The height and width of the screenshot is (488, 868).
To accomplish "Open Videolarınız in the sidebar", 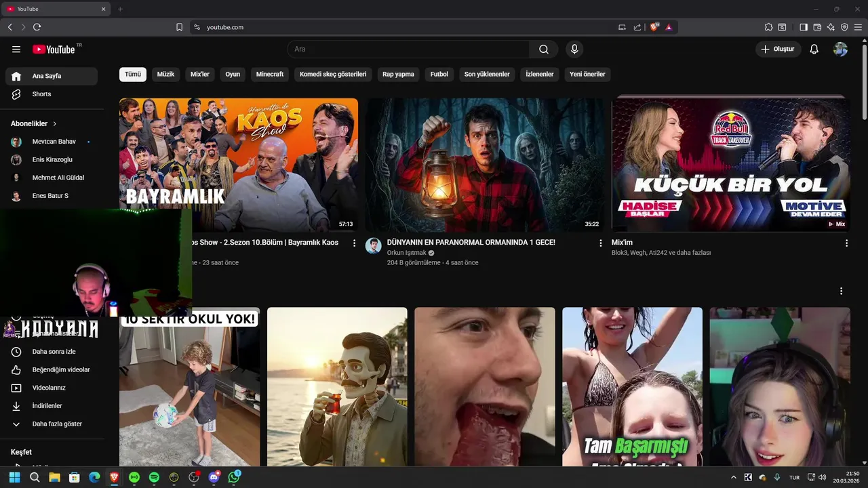I will 52,388.
